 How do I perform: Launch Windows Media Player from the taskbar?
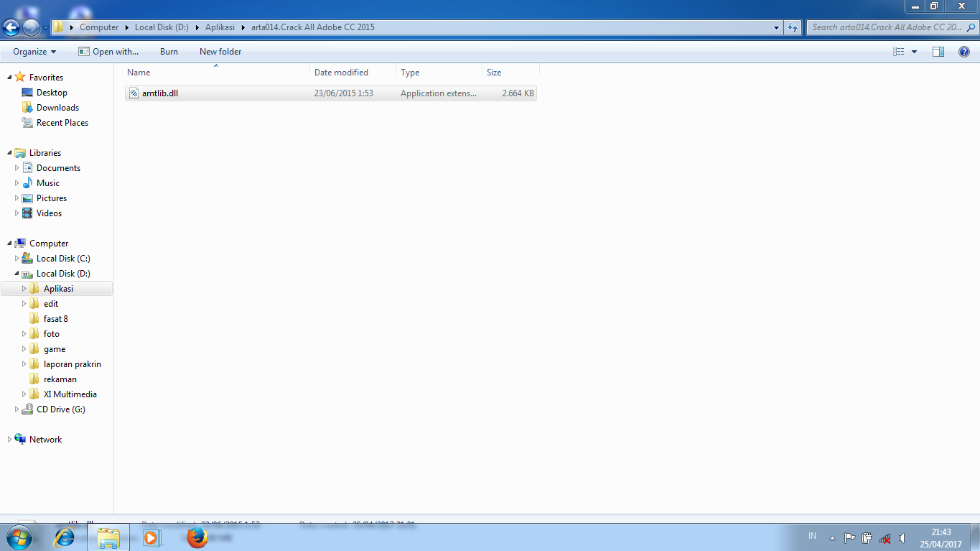[x=151, y=537]
